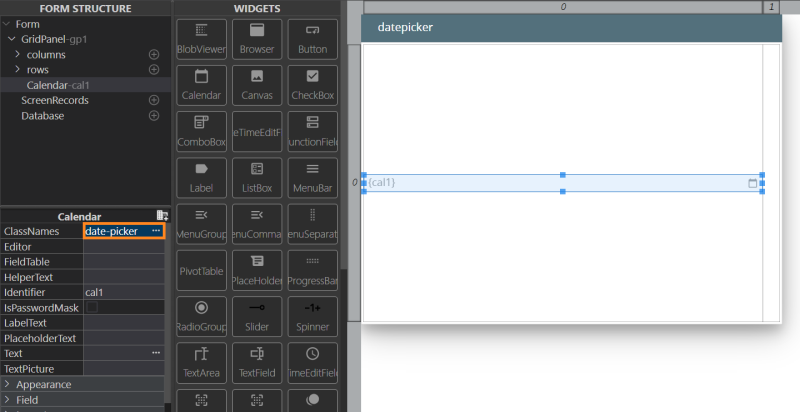Select the ScreenRecords tree node
Image resolution: width=800 pixels, height=412 pixels.
tap(55, 100)
